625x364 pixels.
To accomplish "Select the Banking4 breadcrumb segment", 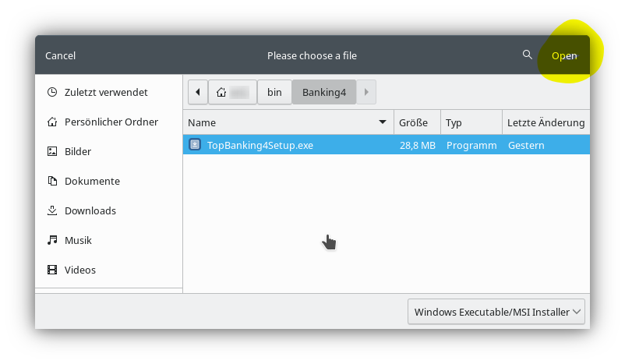I will coord(323,92).
